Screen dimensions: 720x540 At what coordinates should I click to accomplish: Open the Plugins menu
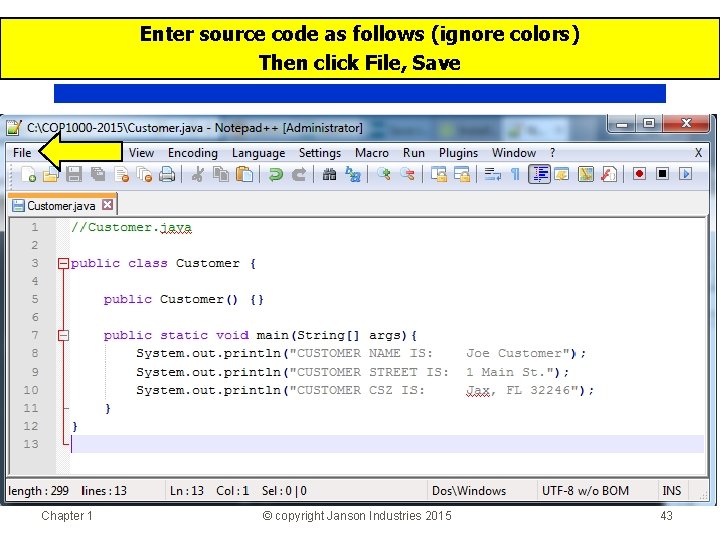coord(458,153)
